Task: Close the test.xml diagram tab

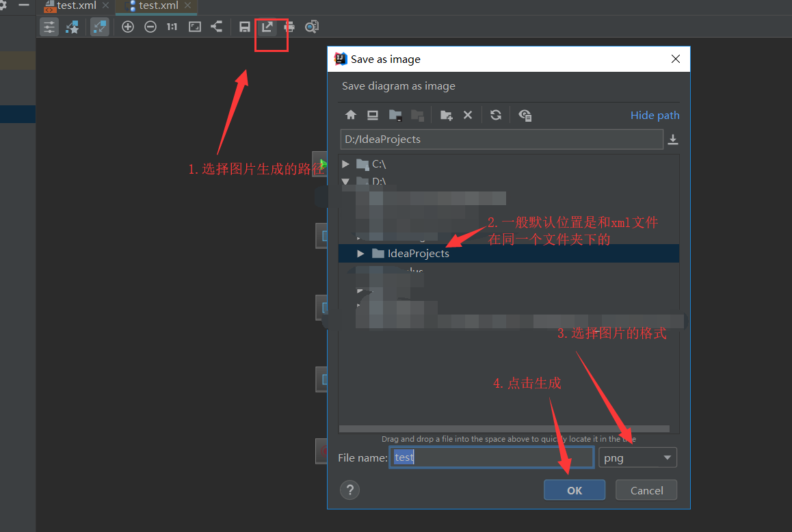Action: point(187,5)
